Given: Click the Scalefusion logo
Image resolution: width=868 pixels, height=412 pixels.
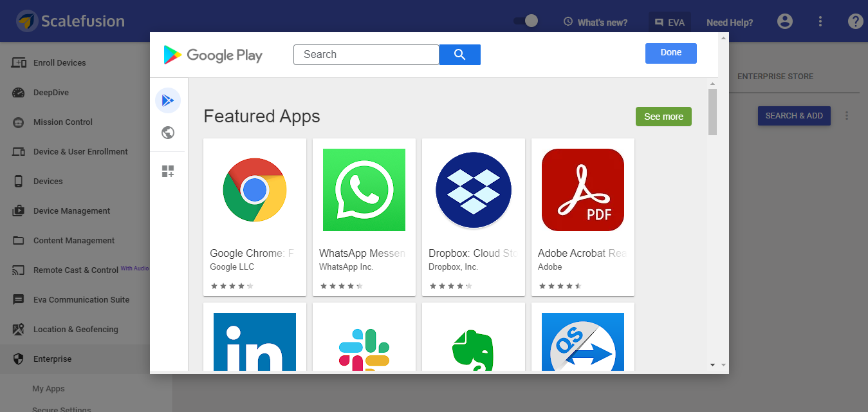Looking at the screenshot, I should pyautogui.click(x=71, y=21).
